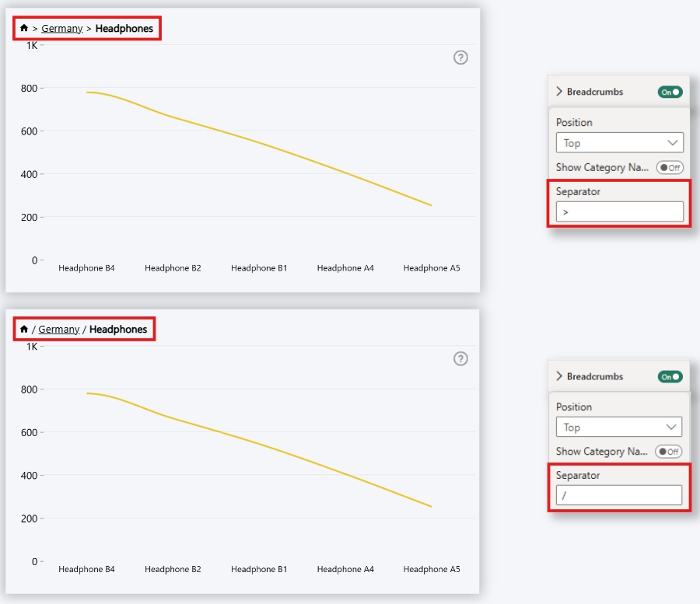
Task: Click 'Headphone A4' label in '>' breadcrumb chart
Action: 345,268
